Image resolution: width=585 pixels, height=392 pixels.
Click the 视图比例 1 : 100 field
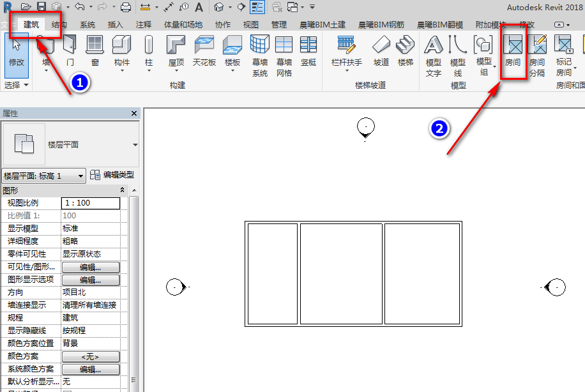[x=91, y=203]
